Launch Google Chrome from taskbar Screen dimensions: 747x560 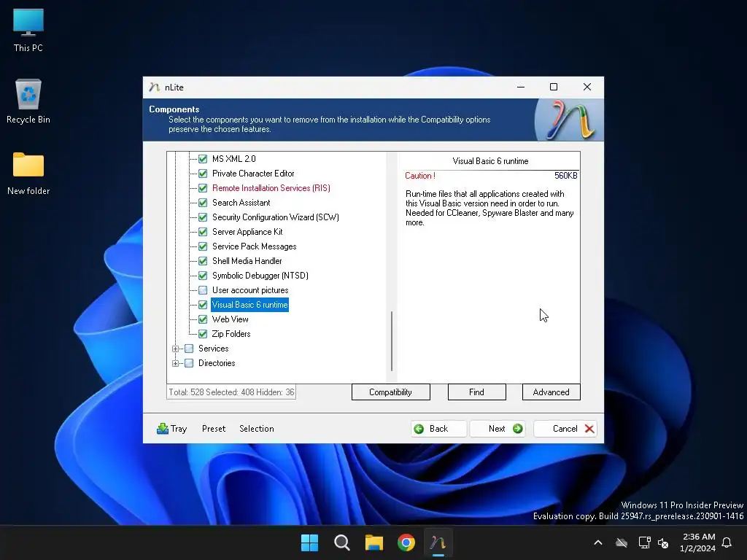(406, 542)
